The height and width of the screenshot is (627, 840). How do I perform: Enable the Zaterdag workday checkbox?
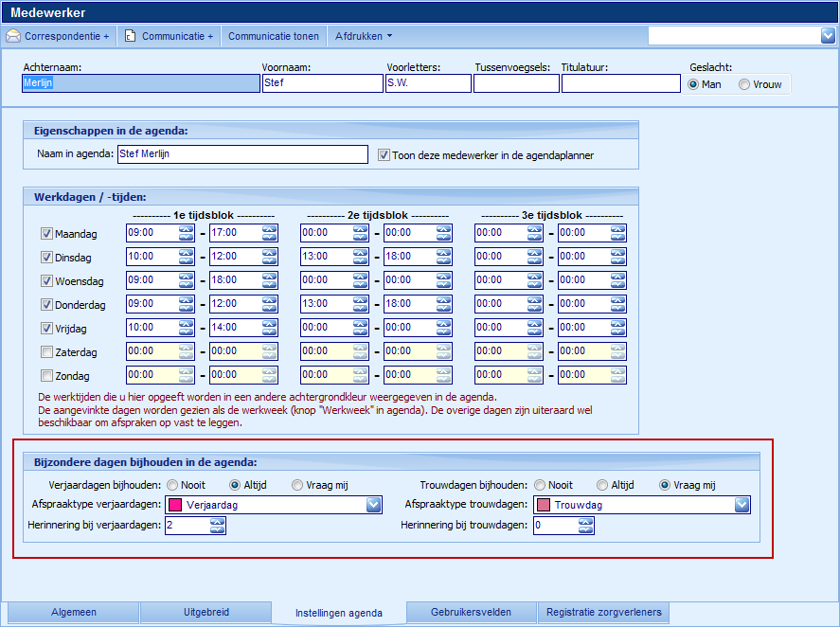tap(46, 351)
